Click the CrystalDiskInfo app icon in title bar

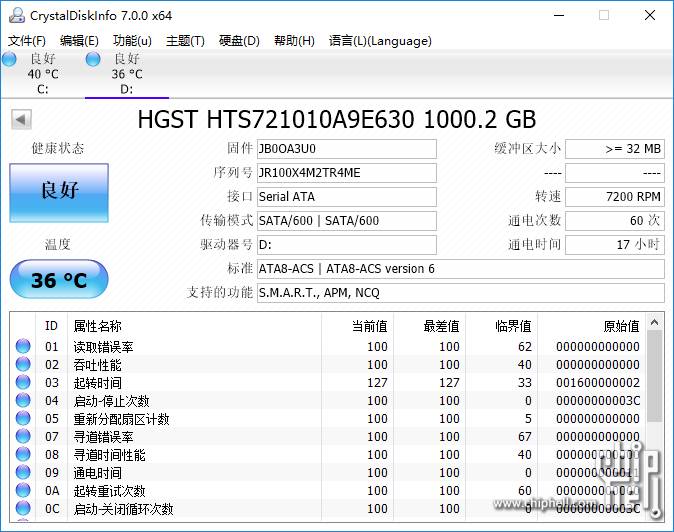[17, 15]
